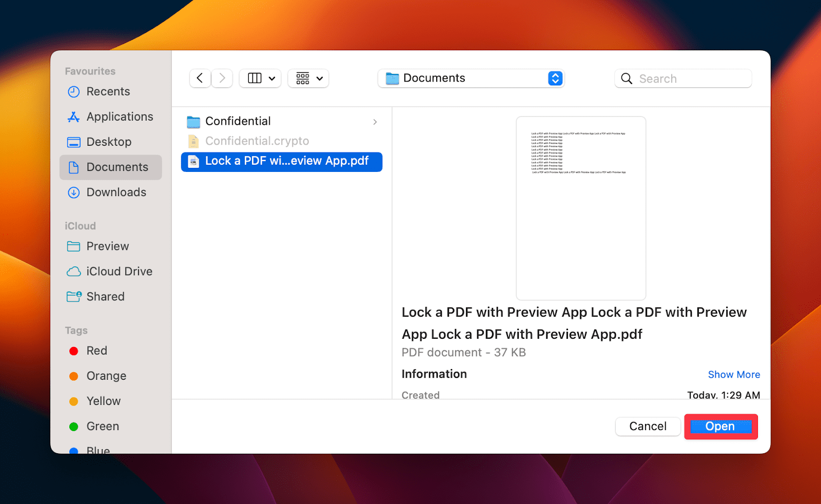Click the Documents page icon in the sidebar

(74, 167)
